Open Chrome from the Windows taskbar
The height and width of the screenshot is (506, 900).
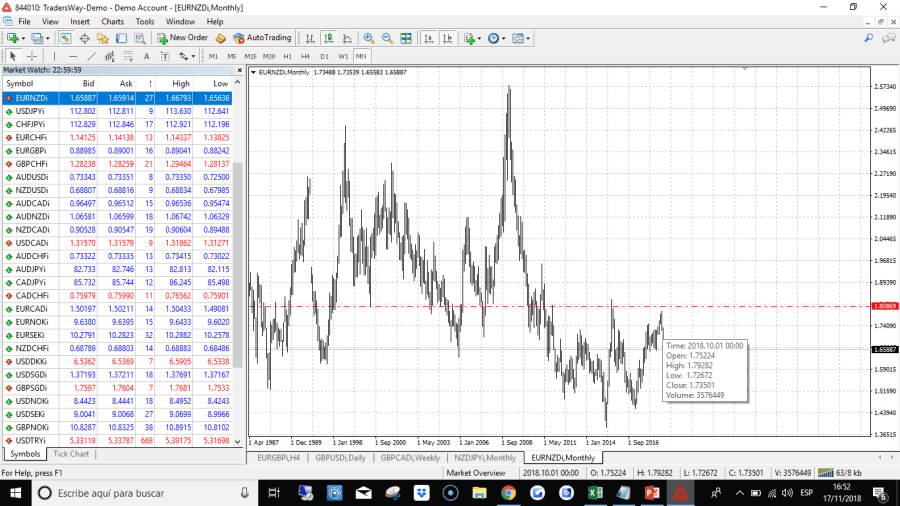click(x=508, y=493)
